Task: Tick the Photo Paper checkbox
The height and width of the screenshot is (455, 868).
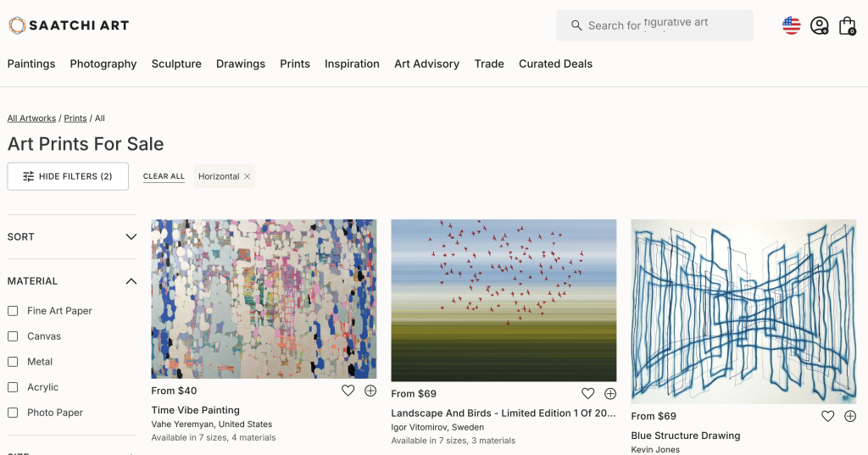Action: 13,413
